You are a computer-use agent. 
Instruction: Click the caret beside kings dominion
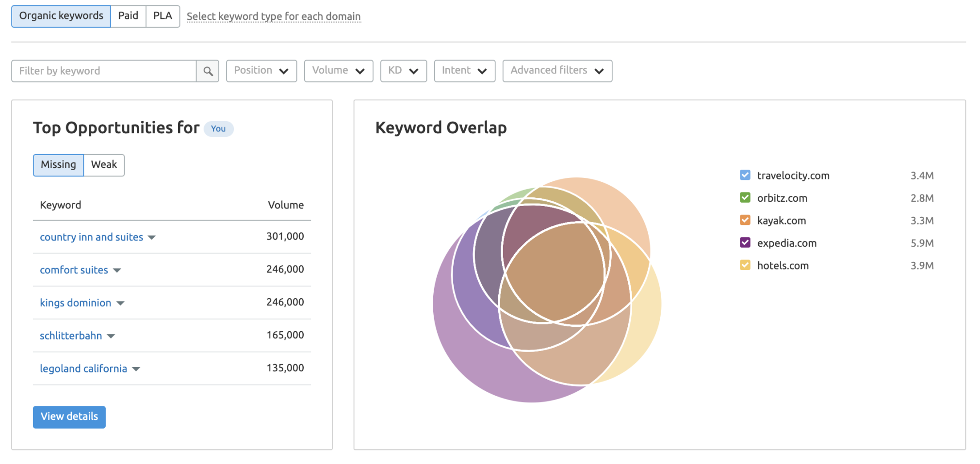[x=121, y=304]
